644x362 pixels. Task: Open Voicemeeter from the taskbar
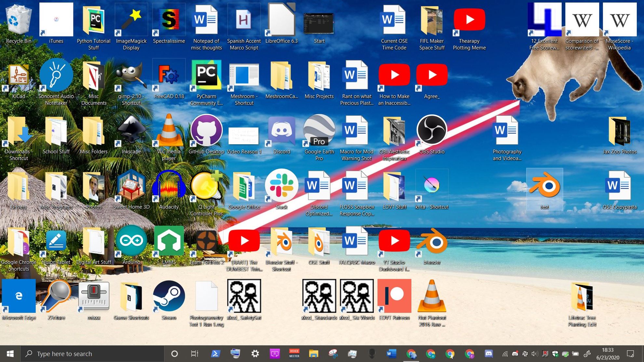click(294, 354)
